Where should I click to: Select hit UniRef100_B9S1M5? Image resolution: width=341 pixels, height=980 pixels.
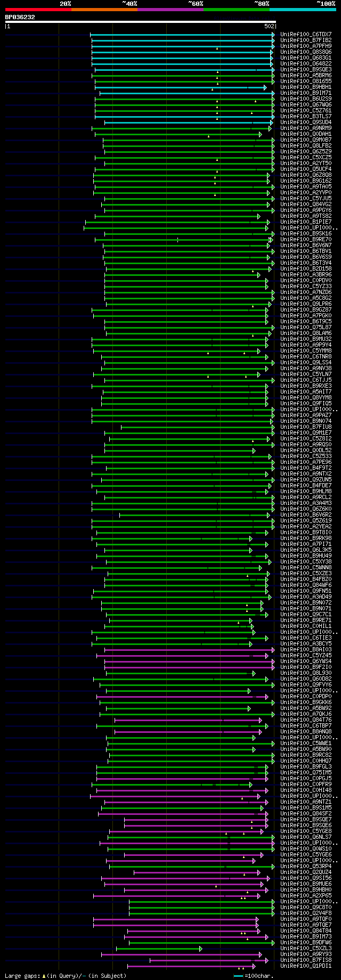(x=306, y=807)
